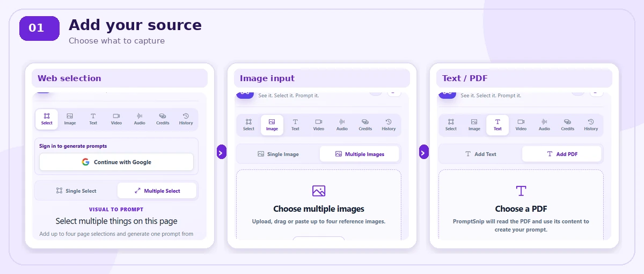The width and height of the screenshot is (644, 274).
Task: Click the 'VISUAL TO PROMPT' label
Action: click(x=116, y=210)
